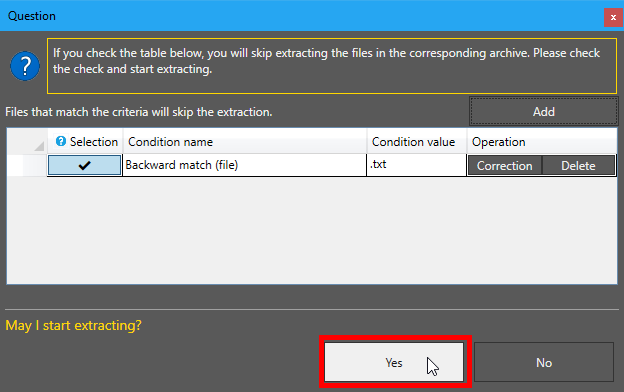This screenshot has height=392, width=624.
Task: Click the row header of the Backward match row
Action: 27,165
